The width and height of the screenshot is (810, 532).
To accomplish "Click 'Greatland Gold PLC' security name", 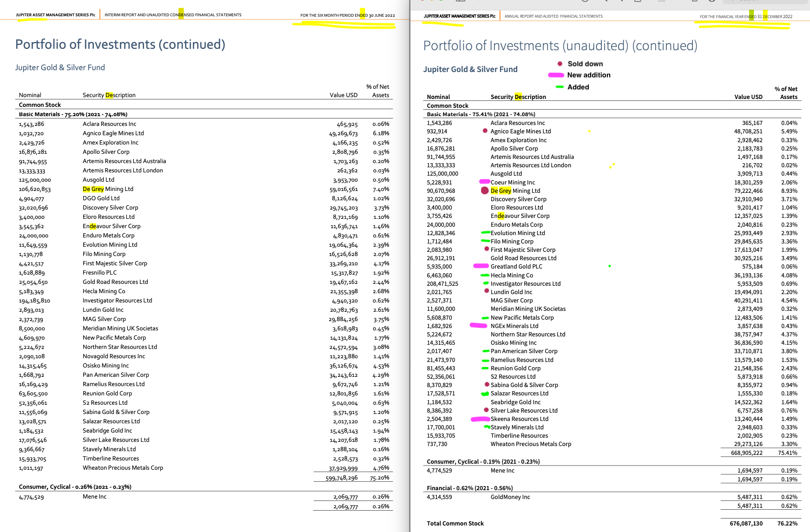I will 516,267.
